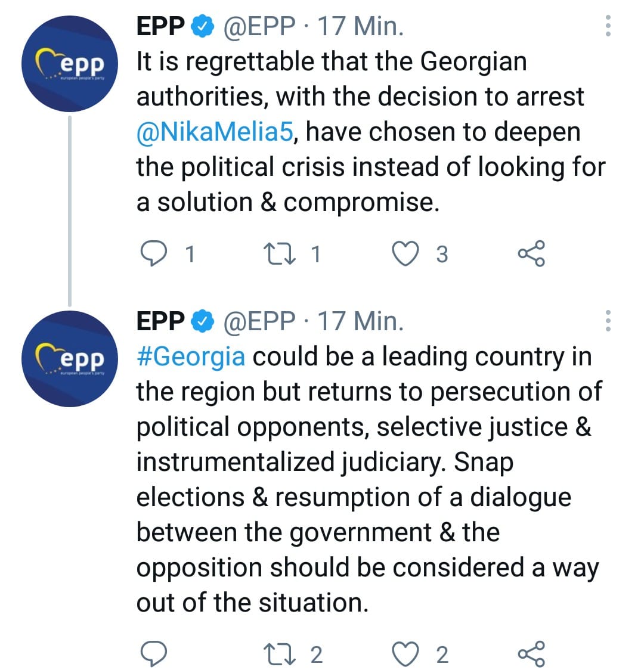Retweet the second tweet about #Georgia
644x670 pixels.
click(280, 655)
